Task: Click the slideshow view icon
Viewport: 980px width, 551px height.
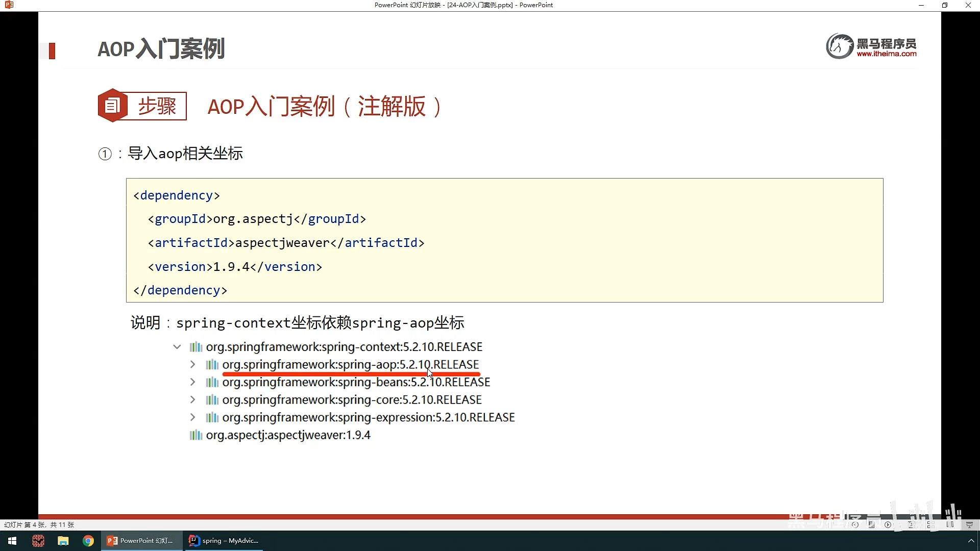Action: tap(970, 524)
